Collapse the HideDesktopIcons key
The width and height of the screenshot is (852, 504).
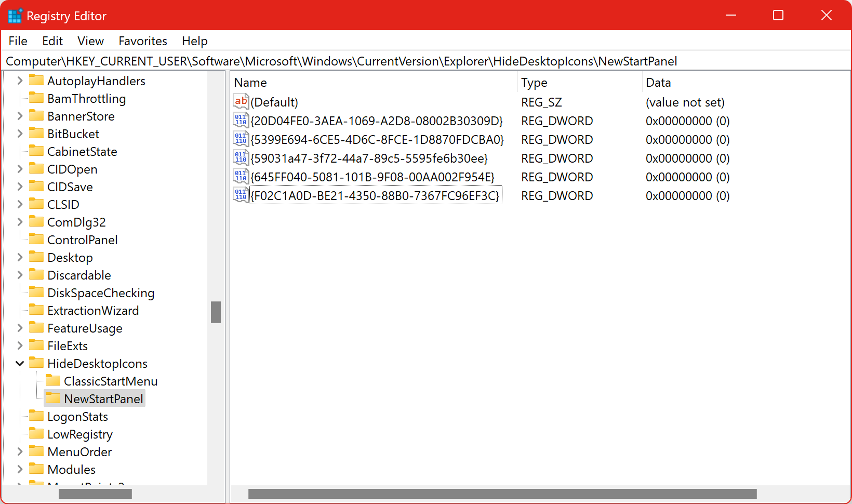tap(20, 363)
